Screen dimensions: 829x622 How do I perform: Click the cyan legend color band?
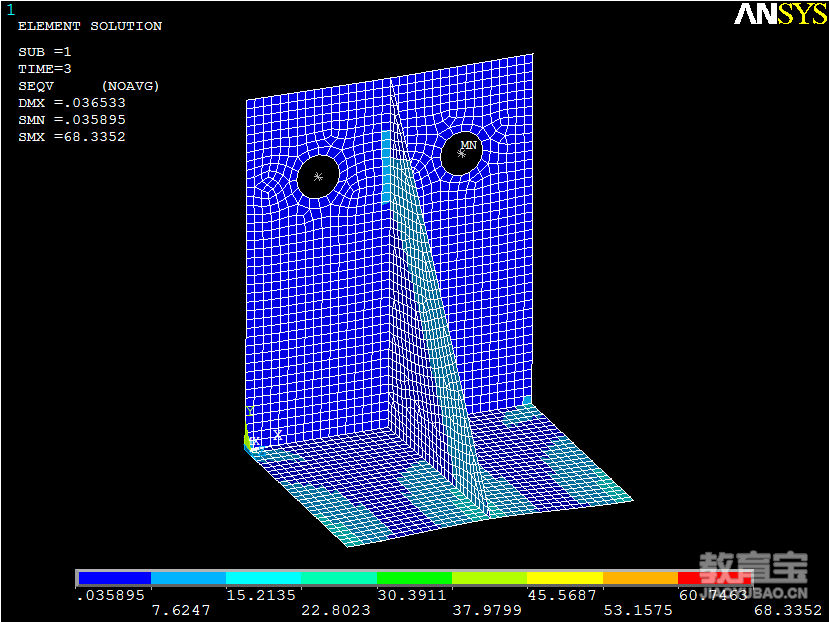point(264,578)
